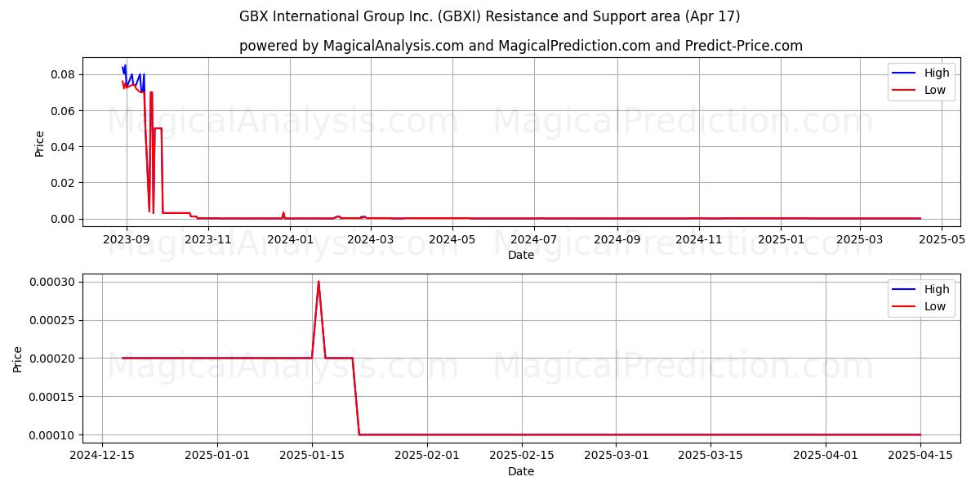
Task: Click the 2023-09 date tick label
Action: (x=126, y=239)
